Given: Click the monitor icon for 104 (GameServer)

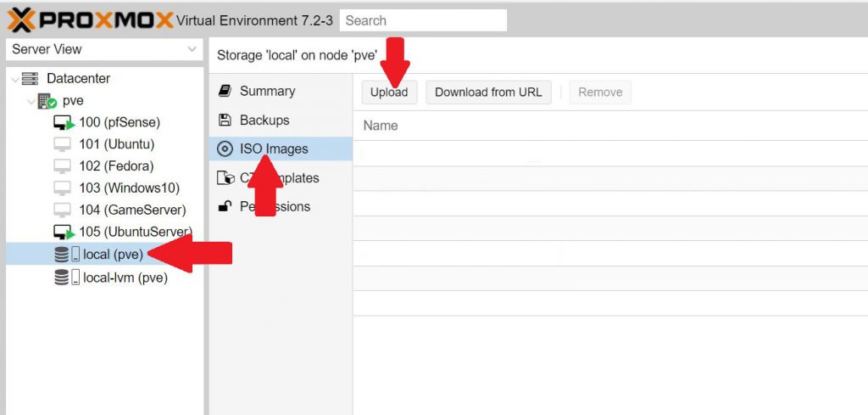Looking at the screenshot, I should 62,210.
